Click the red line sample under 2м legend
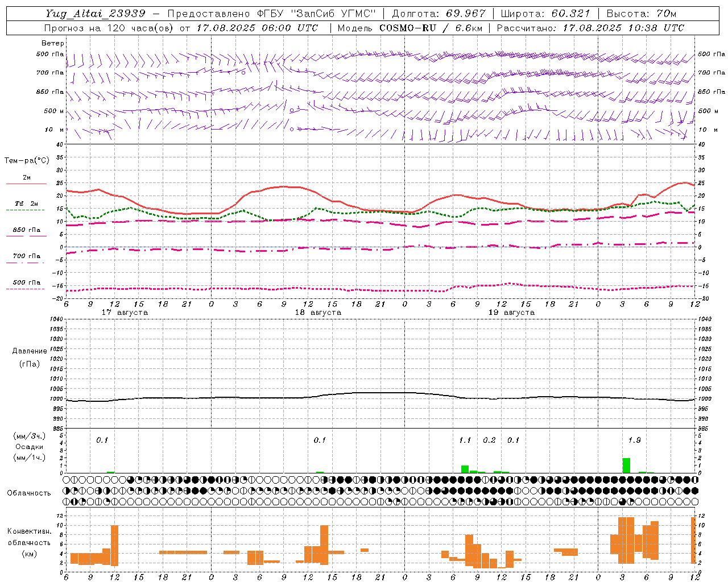Screen dimensions: 728x582 26,184
